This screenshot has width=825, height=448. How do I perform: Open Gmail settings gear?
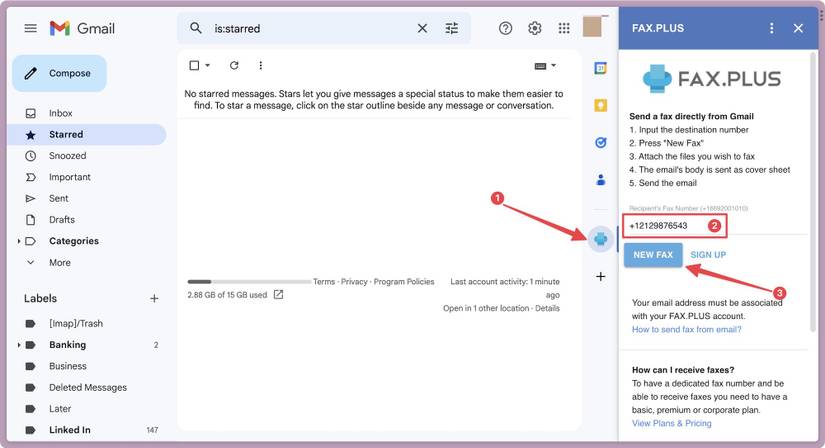[x=535, y=28]
